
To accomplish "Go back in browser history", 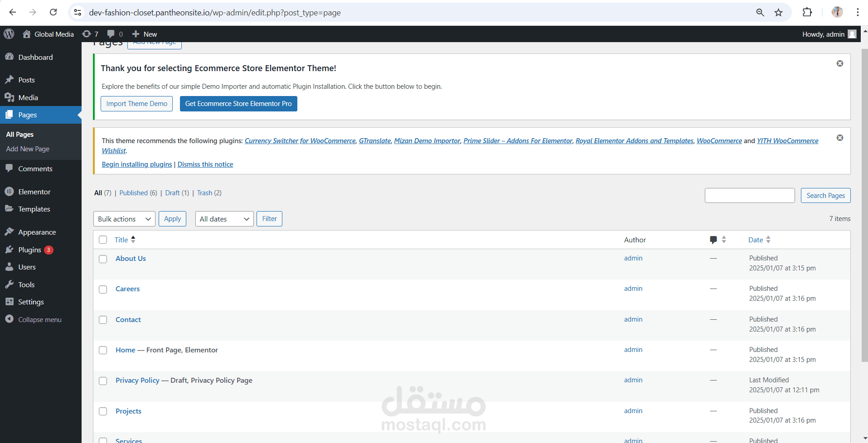I will point(13,12).
